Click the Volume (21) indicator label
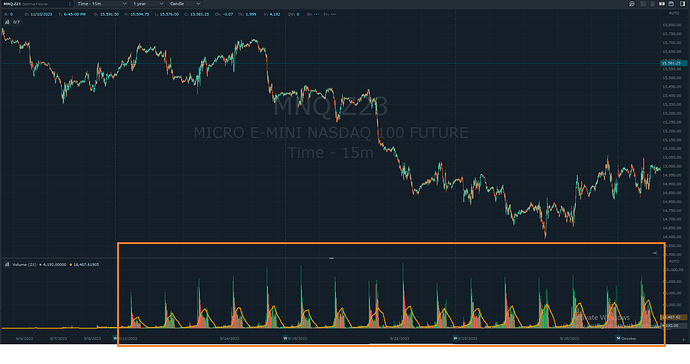The height and width of the screenshot is (364, 690). (x=24, y=265)
